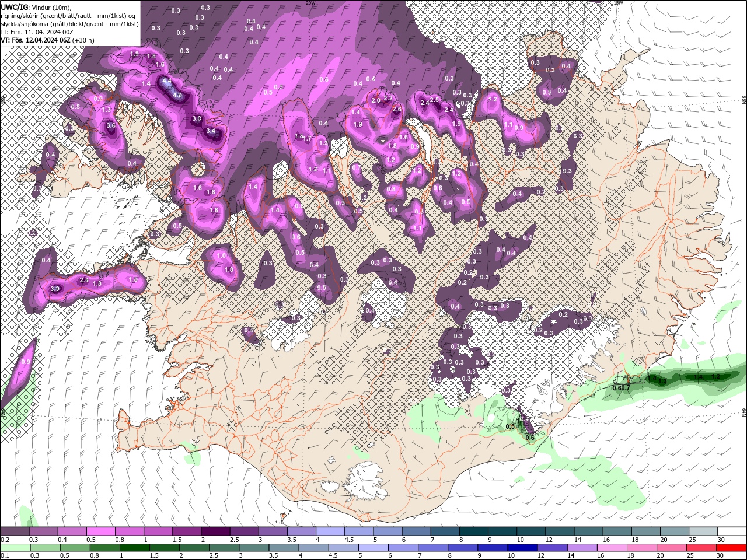This screenshot has height=560, width=747.
Task: Click the '0.1' label under the rain scale
Action: tap(5, 556)
